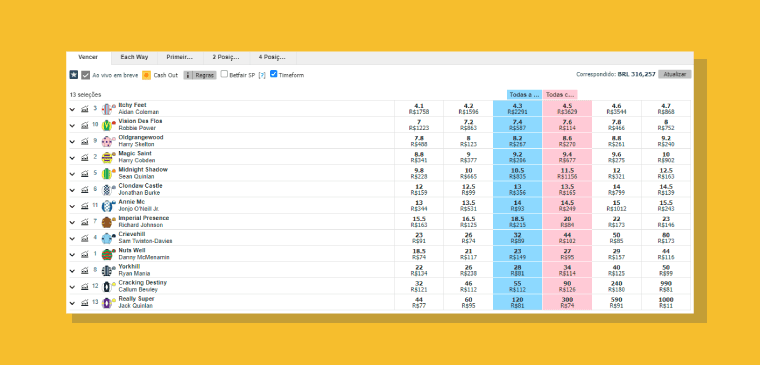Screen dimensions: 760x365
Task: Enable the Betfair SP checkbox
Action: tap(224, 74)
